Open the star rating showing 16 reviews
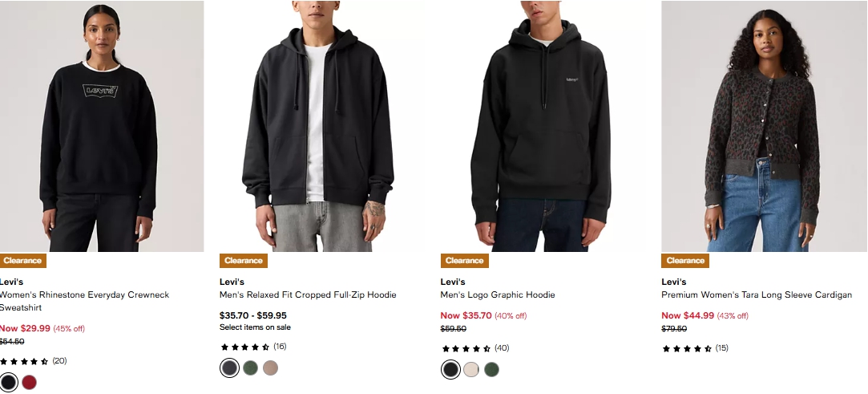 coord(253,347)
